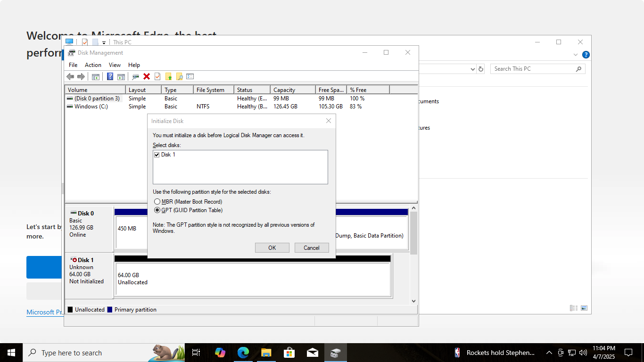Click the Capacity column header
The image size is (644, 362).
(x=293, y=90)
